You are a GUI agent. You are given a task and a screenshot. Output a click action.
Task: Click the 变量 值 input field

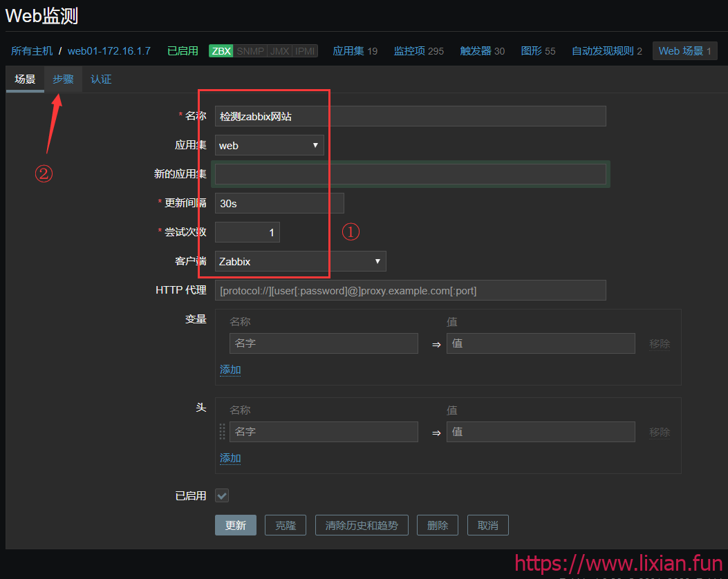tap(541, 343)
